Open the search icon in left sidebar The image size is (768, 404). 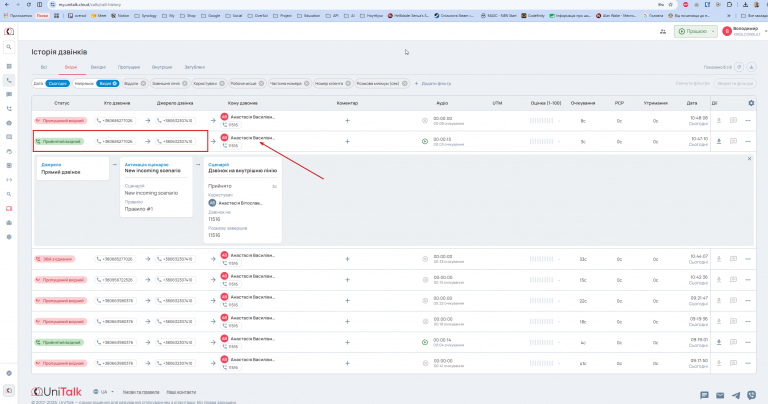point(9,47)
